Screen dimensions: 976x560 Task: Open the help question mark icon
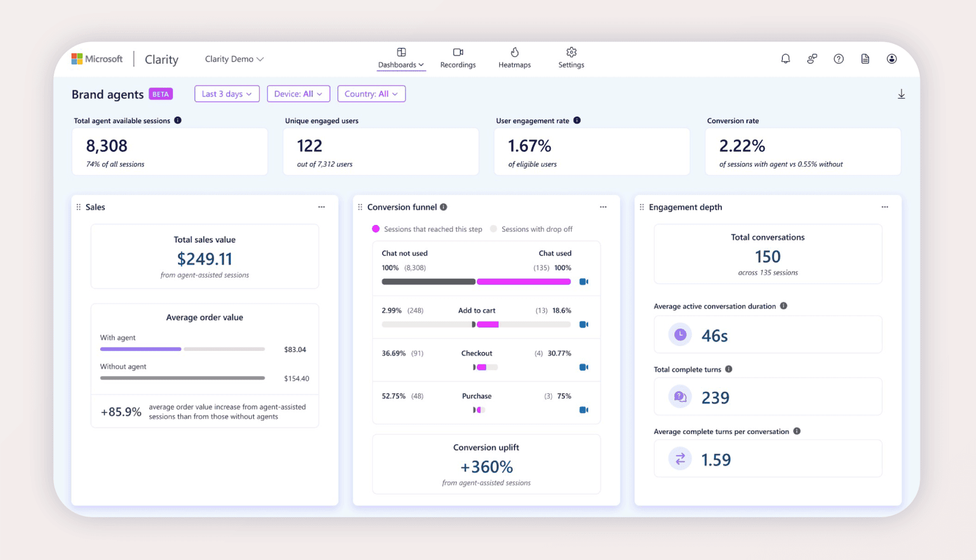point(838,59)
